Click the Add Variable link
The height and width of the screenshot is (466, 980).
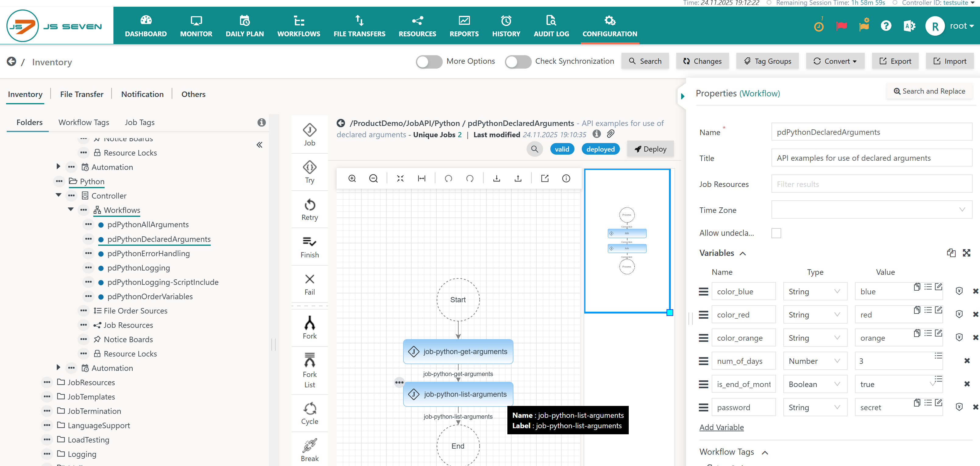pyautogui.click(x=721, y=427)
